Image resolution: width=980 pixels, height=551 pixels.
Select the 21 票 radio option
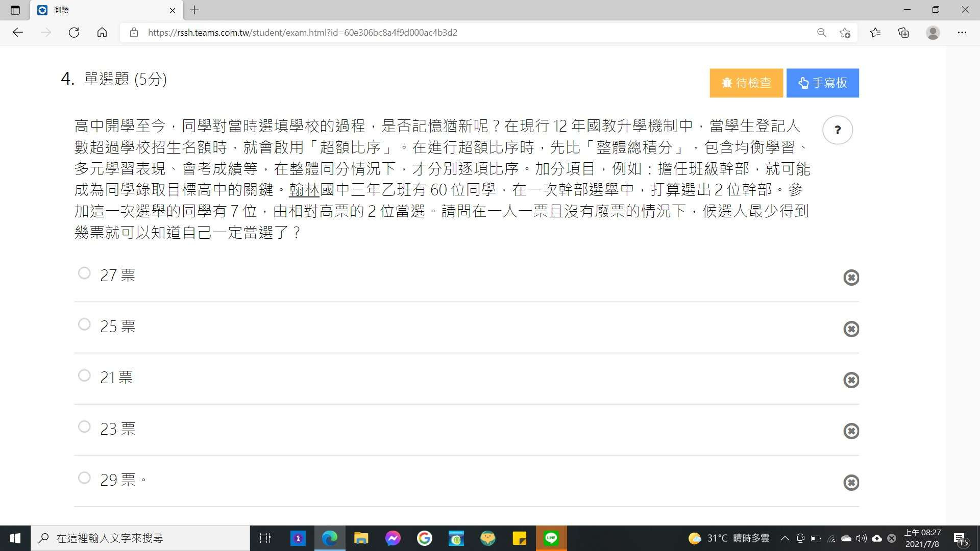(x=84, y=375)
